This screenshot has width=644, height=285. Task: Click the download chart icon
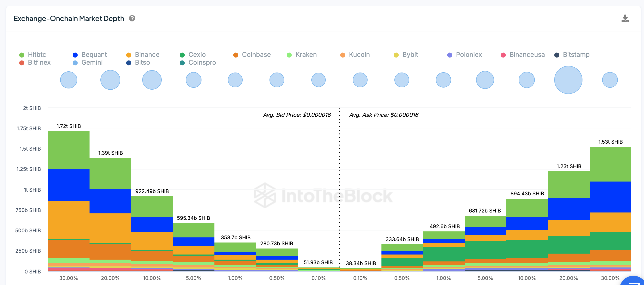(x=625, y=18)
